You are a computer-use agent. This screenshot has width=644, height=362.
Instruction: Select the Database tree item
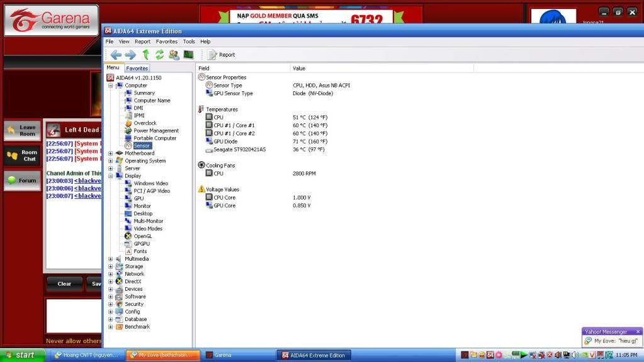pyautogui.click(x=135, y=319)
